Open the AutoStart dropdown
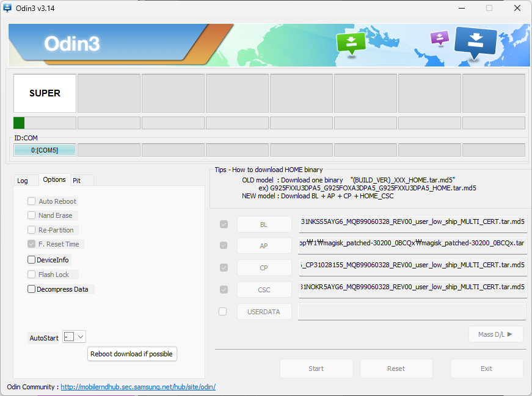The image size is (532, 396). tap(75, 337)
